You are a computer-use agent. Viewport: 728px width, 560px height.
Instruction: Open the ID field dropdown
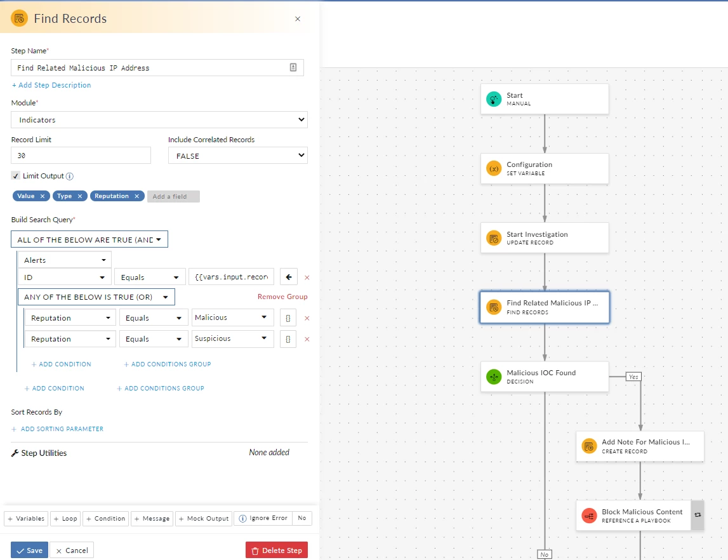(x=65, y=277)
